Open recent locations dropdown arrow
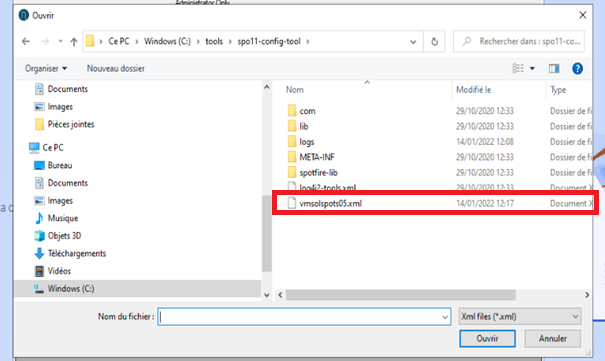Image resolution: width=605 pixels, height=361 pixels. click(61, 41)
